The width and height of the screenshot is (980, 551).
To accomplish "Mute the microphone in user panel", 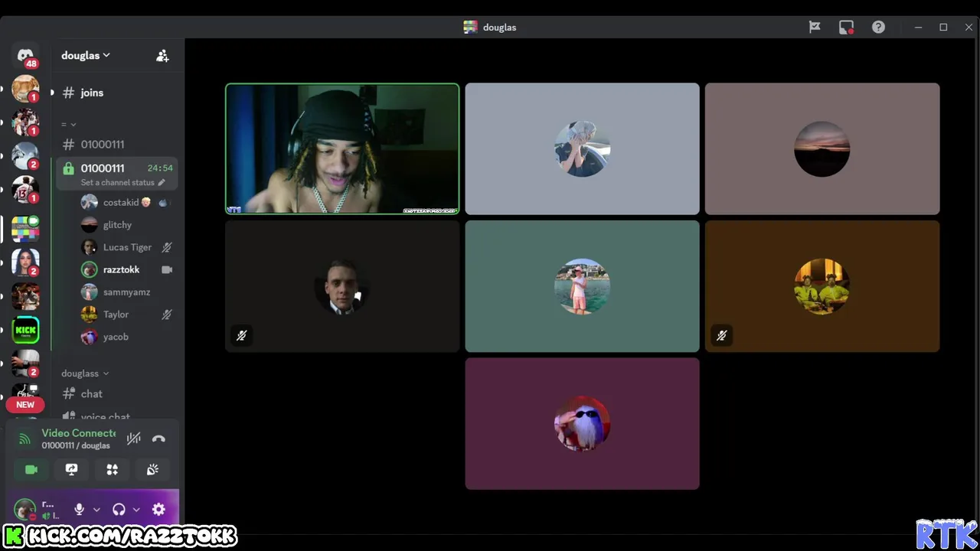I will click(x=79, y=509).
